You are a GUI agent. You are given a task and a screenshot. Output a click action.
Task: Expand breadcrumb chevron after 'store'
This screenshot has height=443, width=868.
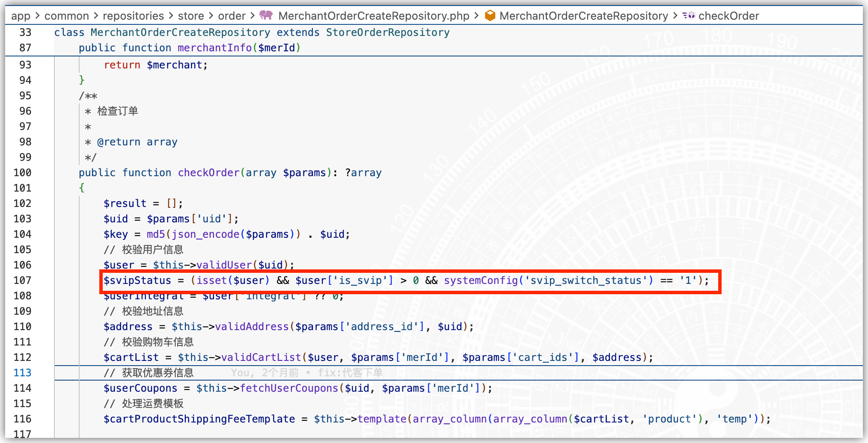click(211, 16)
